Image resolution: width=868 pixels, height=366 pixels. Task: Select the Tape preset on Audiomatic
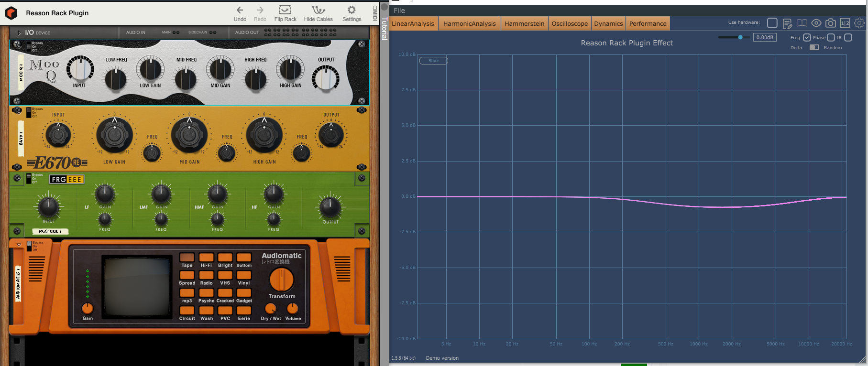coord(187,258)
